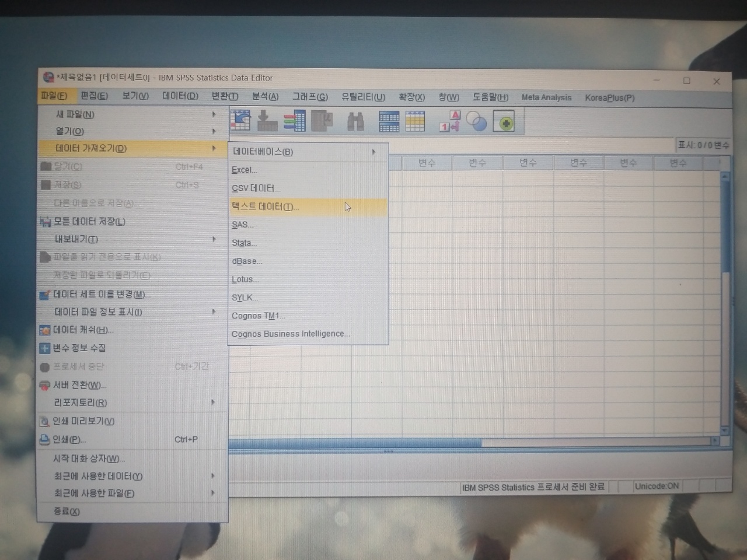
Task: Click the 모든 데이터 저장 icon
Action: click(45, 222)
